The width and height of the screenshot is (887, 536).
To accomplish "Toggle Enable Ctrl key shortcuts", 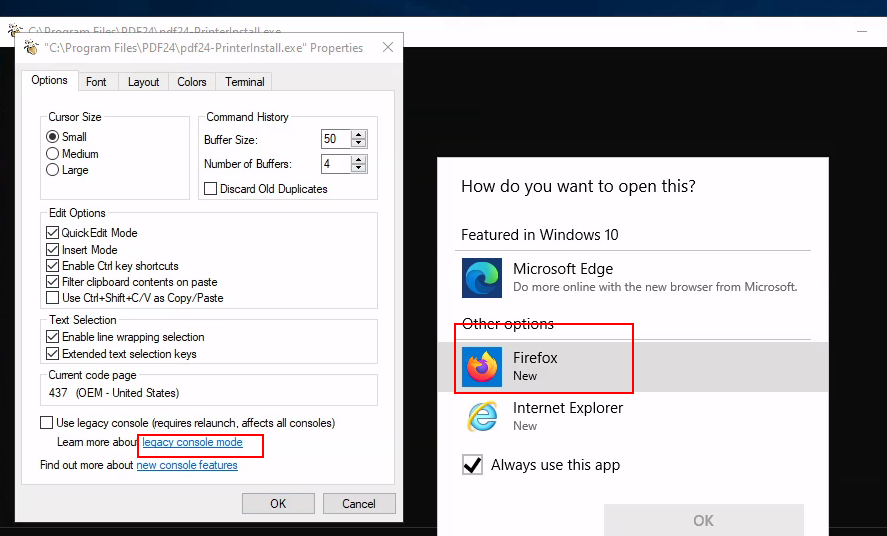I will (53, 266).
